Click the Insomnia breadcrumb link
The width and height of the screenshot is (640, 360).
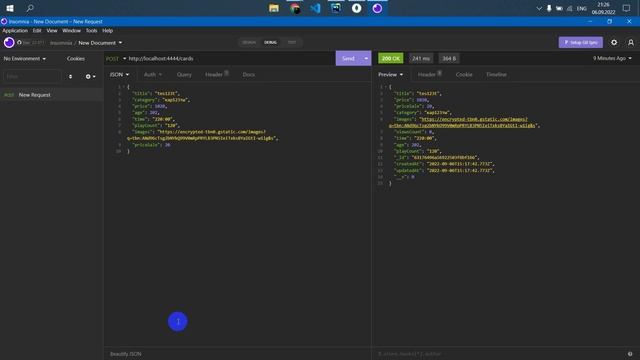pyautogui.click(x=61, y=43)
